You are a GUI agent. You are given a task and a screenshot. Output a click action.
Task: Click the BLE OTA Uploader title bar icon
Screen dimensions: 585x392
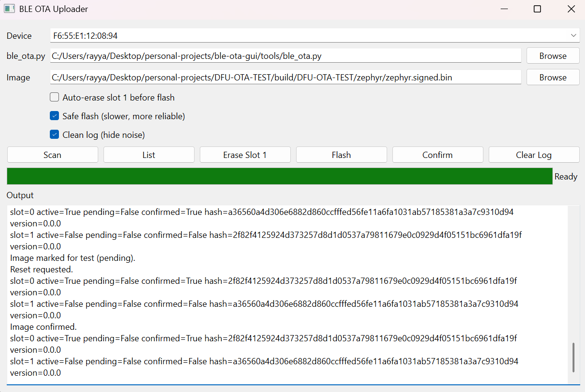pos(9,9)
